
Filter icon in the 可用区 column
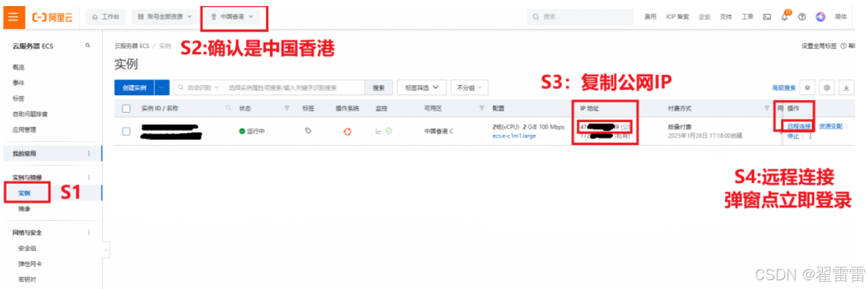tap(482, 108)
